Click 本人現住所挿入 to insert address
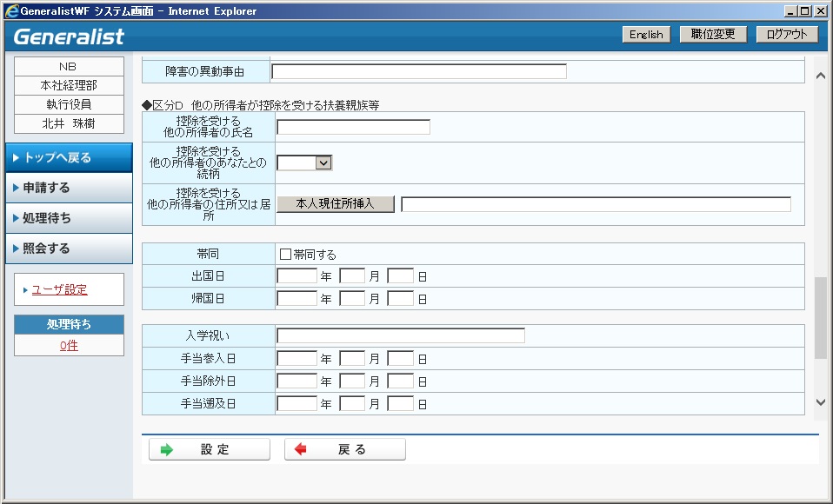 click(x=336, y=204)
